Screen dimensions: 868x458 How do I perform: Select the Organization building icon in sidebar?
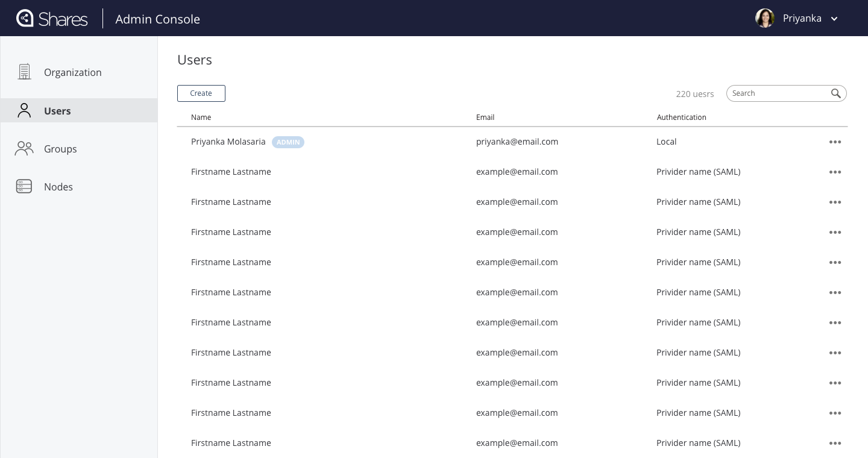tap(24, 71)
